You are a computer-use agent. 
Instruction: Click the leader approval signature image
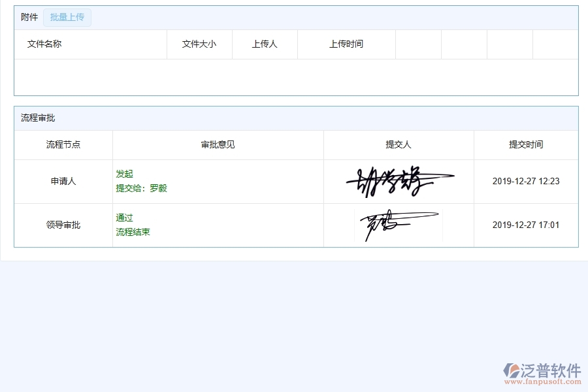pyautogui.click(x=397, y=224)
